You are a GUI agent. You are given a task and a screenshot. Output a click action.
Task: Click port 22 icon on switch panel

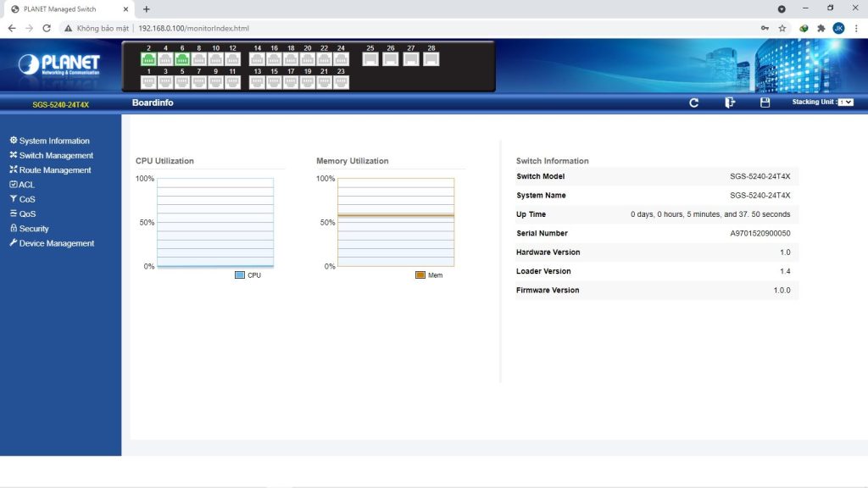coord(325,59)
